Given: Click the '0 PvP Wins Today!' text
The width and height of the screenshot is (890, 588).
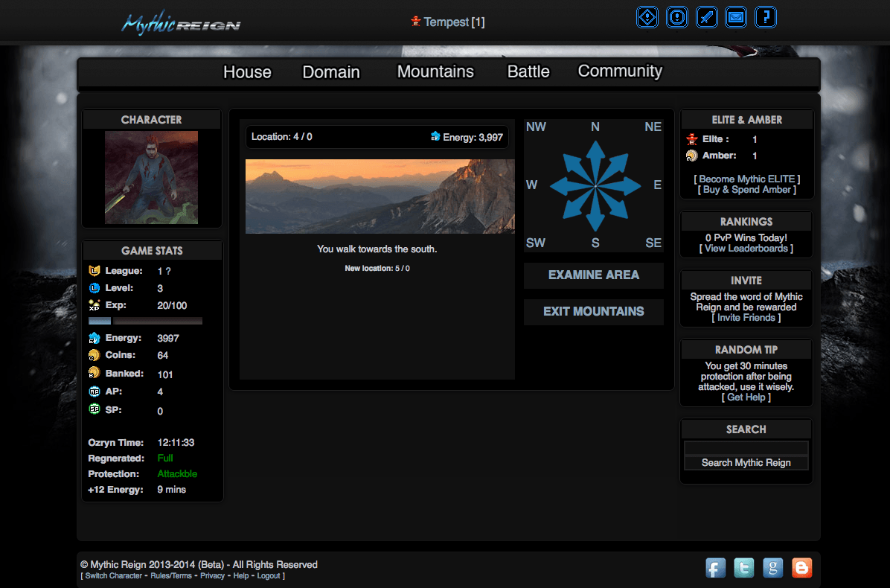Looking at the screenshot, I should (746, 238).
